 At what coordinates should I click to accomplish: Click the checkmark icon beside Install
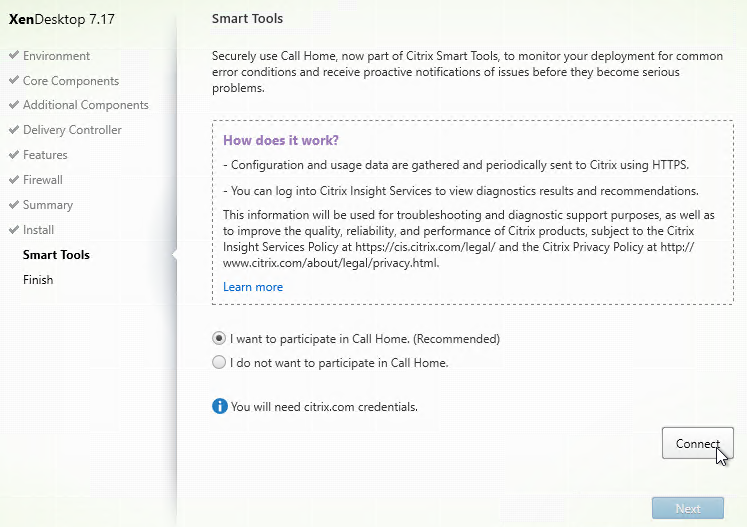(14, 229)
